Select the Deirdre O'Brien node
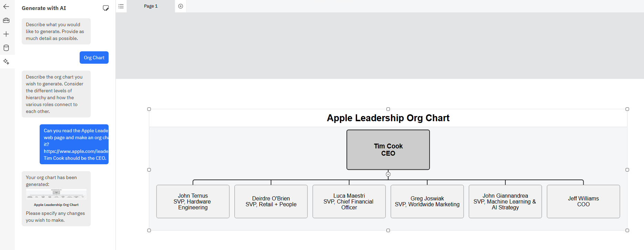Screen dimensions: 644x250 (271, 201)
